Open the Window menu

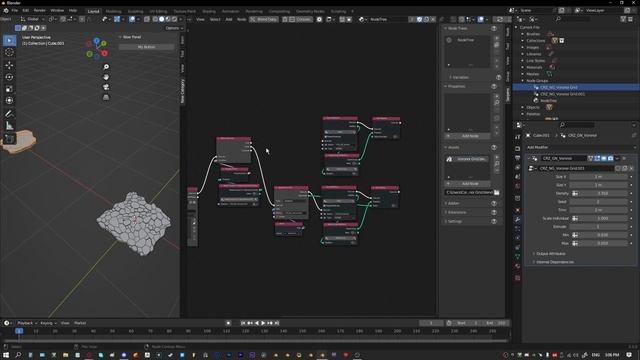[x=57, y=11]
